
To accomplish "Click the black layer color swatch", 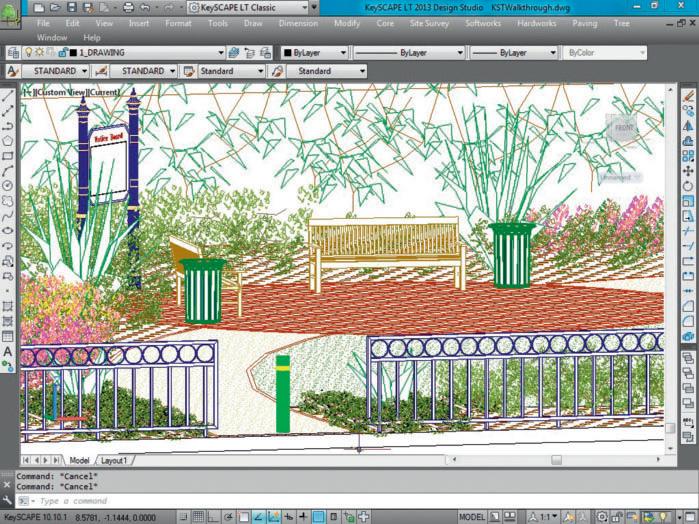I will (74, 53).
